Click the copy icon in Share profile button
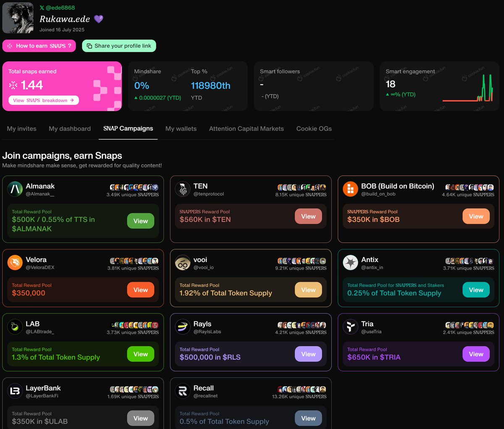The width and height of the screenshot is (504, 429). point(89,46)
